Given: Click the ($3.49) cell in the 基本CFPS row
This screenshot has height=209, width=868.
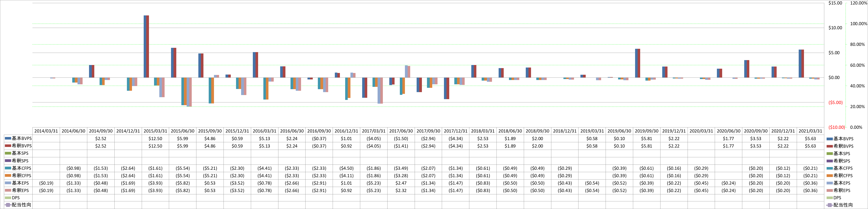Looking at the screenshot, I should pos(401,168).
